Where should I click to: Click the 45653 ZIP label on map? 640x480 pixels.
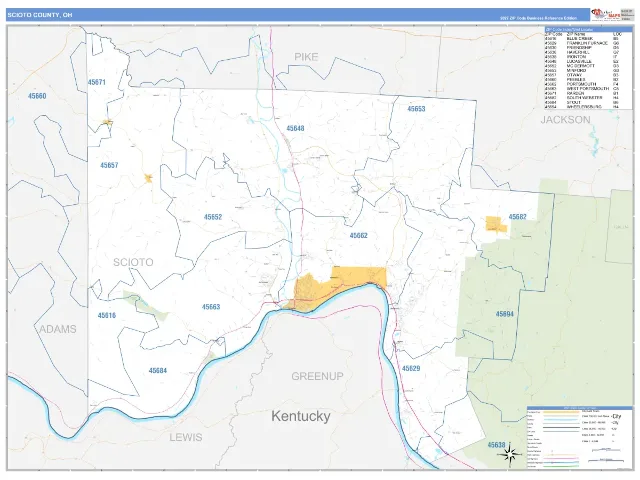click(416, 109)
